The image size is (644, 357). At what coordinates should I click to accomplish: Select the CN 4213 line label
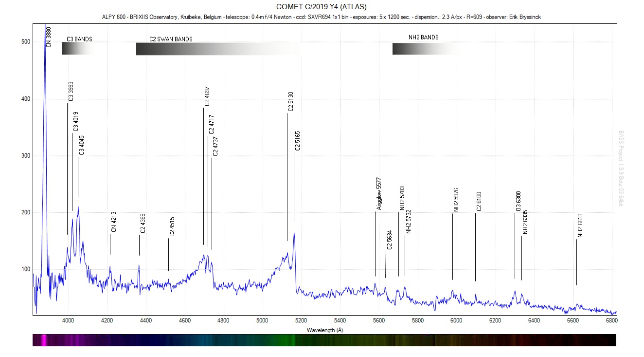coord(113,222)
